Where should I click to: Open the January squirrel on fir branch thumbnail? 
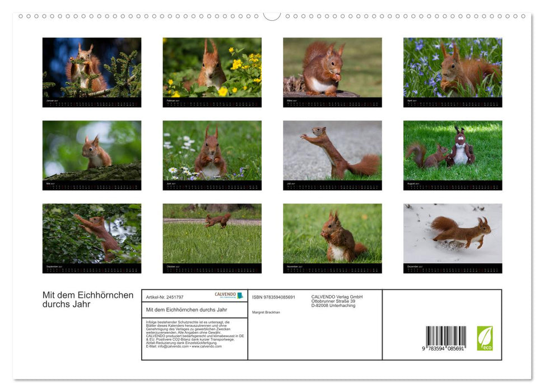coord(92,72)
